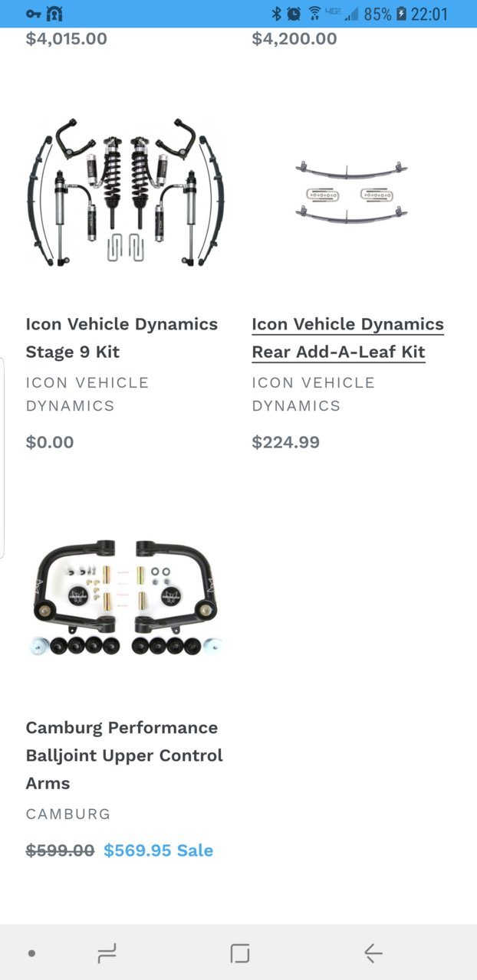
Task: View the Stage 9 Kit suspension image
Action: 123,192
